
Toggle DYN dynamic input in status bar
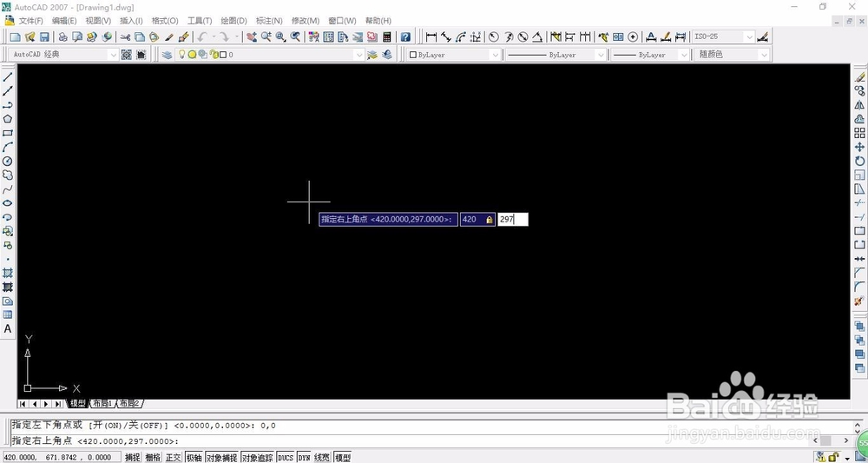[304, 458]
